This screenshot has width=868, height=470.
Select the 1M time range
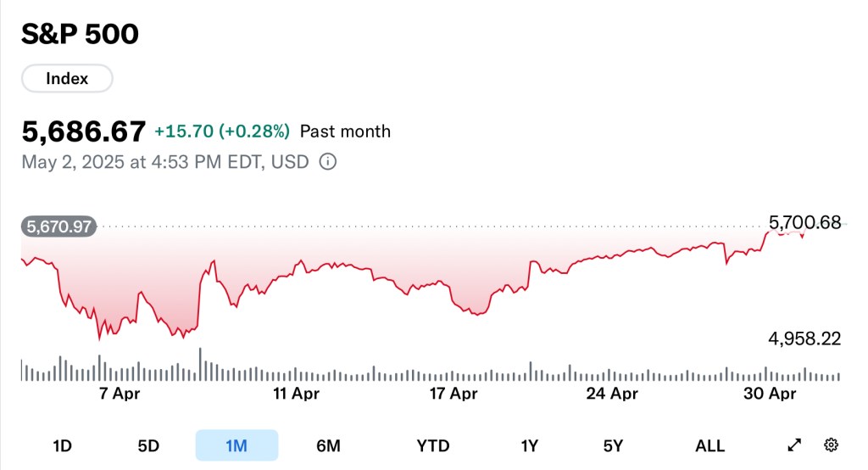click(x=236, y=445)
